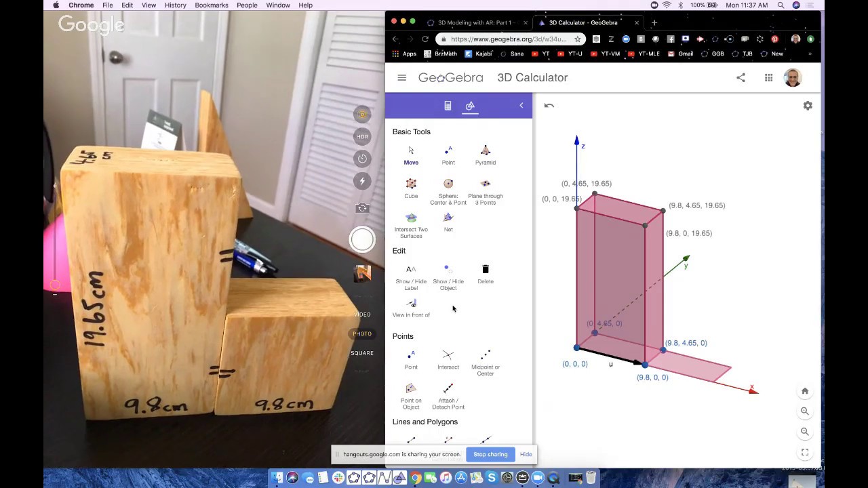Toggle the camera self-timer
868x488 pixels.
click(363, 159)
